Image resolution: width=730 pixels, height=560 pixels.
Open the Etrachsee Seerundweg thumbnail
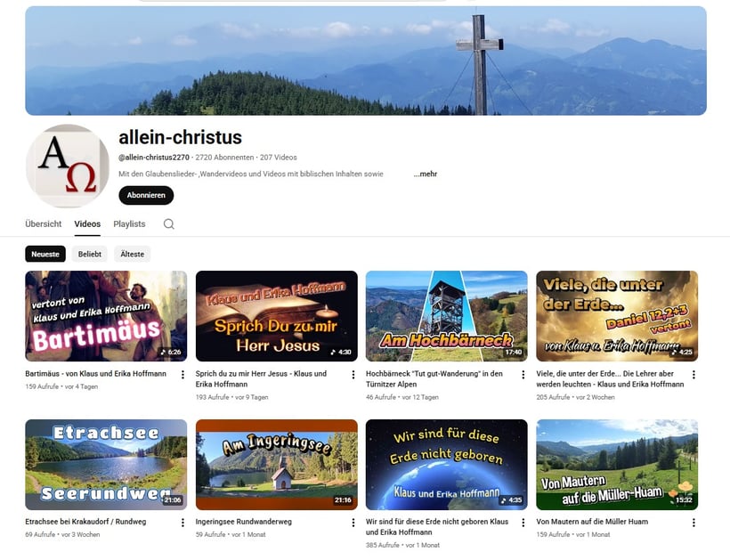(106, 465)
